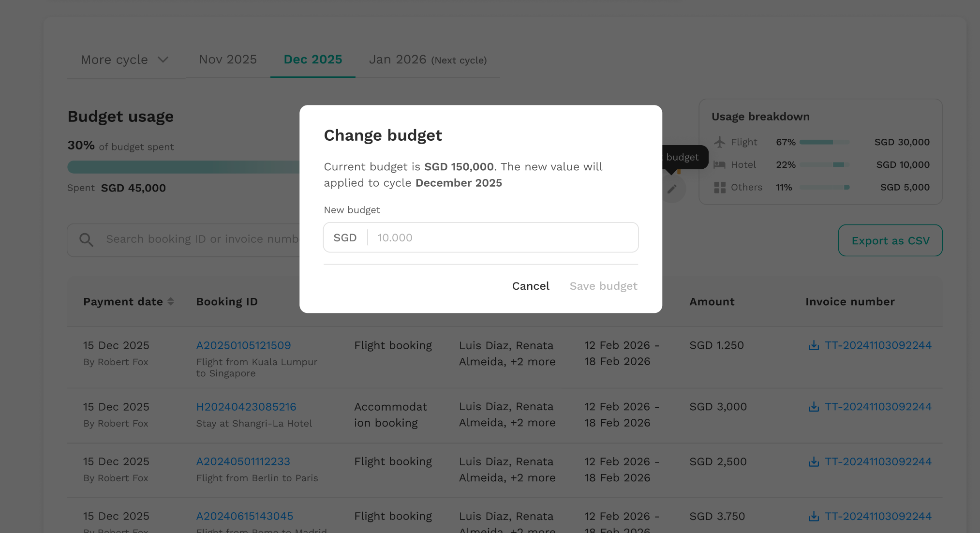Click the download icon in the SGD 2,500 row
The width and height of the screenshot is (980, 533).
pos(814,462)
